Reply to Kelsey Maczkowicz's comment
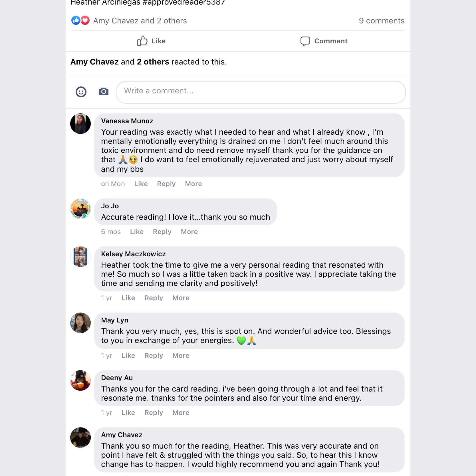Viewport: 476px width, 476px height. pyautogui.click(x=154, y=298)
